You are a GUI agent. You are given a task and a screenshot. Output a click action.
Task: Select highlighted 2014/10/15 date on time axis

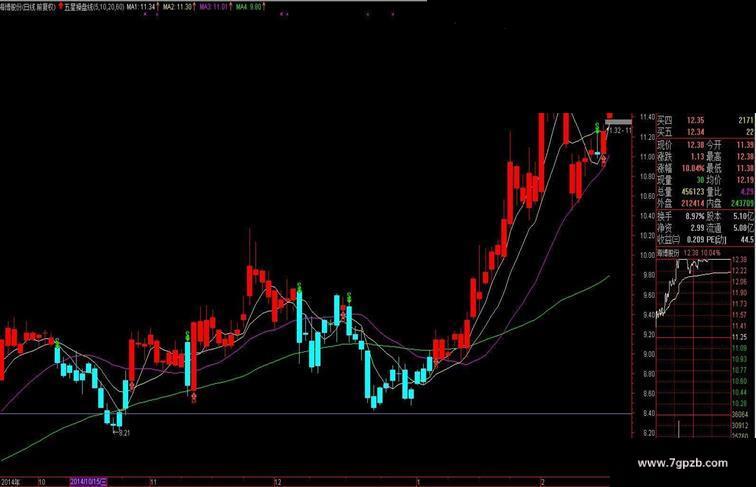pos(89,482)
